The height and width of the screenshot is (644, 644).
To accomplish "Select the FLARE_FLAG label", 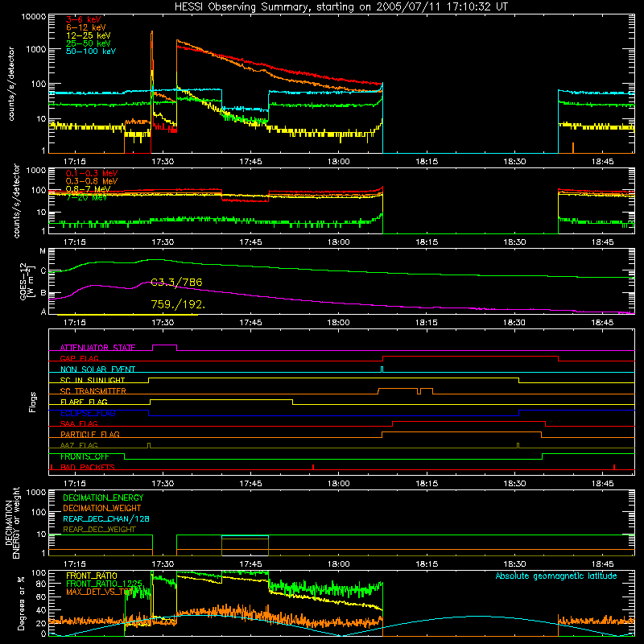I will (x=84, y=402).
